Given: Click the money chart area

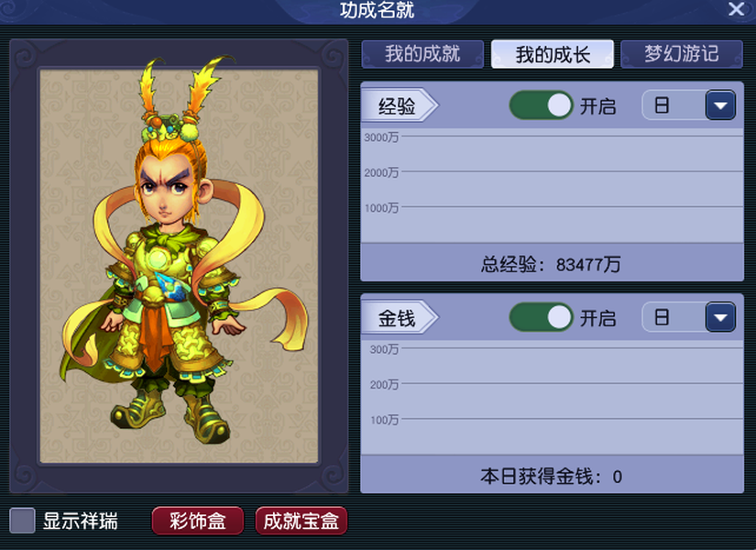Looking at the screenshot, I should click(x=552, y=398).
